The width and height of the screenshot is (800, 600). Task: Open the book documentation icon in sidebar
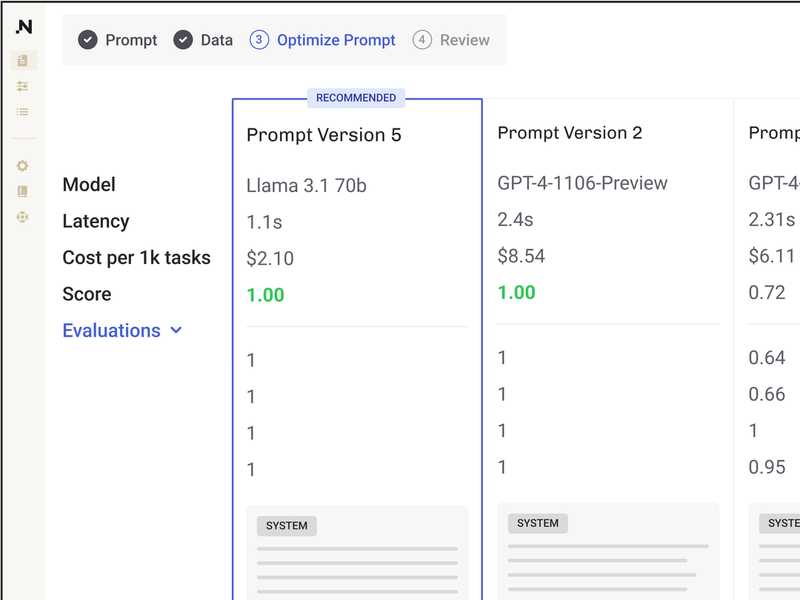pyautogui.click(x=23, y=191)
